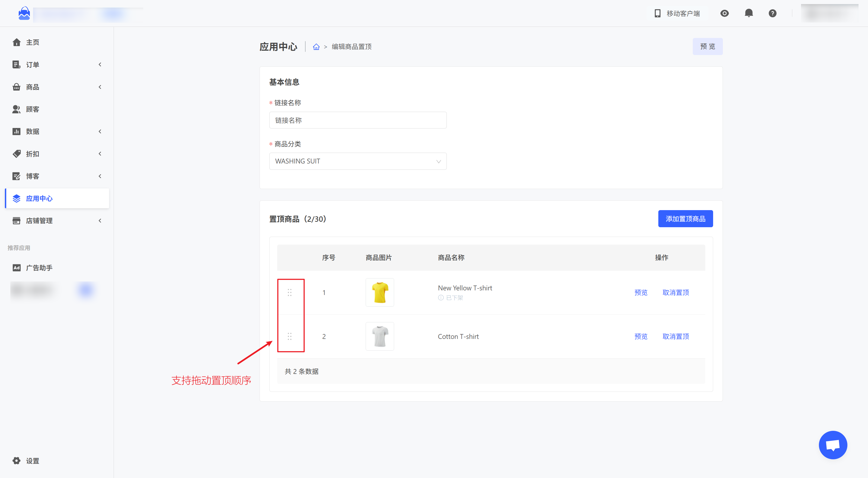Click 预览 link for New Yellow T-shirt

[640, 292]
